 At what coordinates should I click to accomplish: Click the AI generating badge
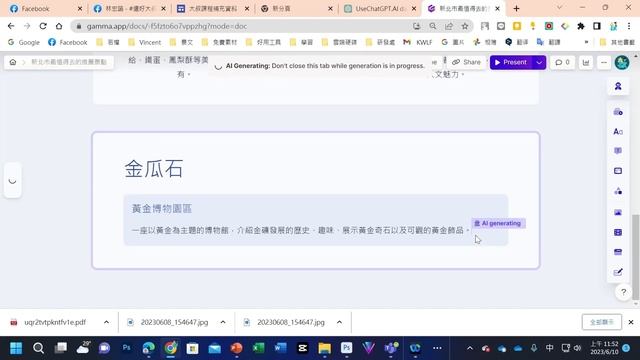tap(498, 223)
